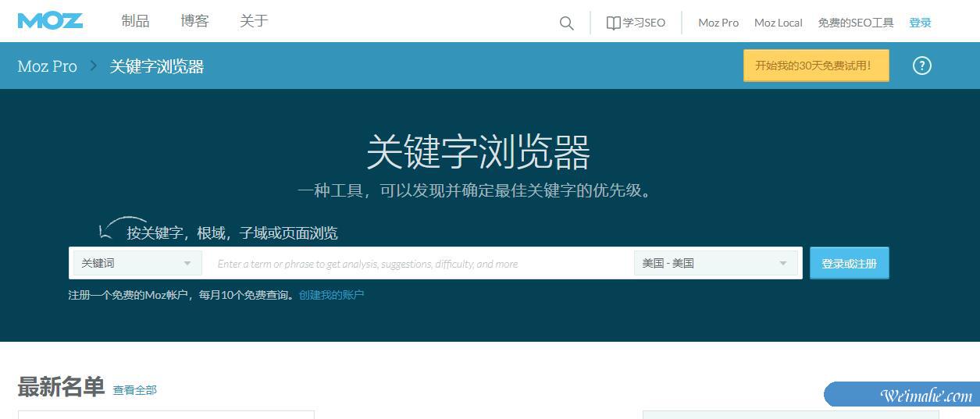
Task: Click the open book icon beside 学习SEO
Action: click(614, 23)
